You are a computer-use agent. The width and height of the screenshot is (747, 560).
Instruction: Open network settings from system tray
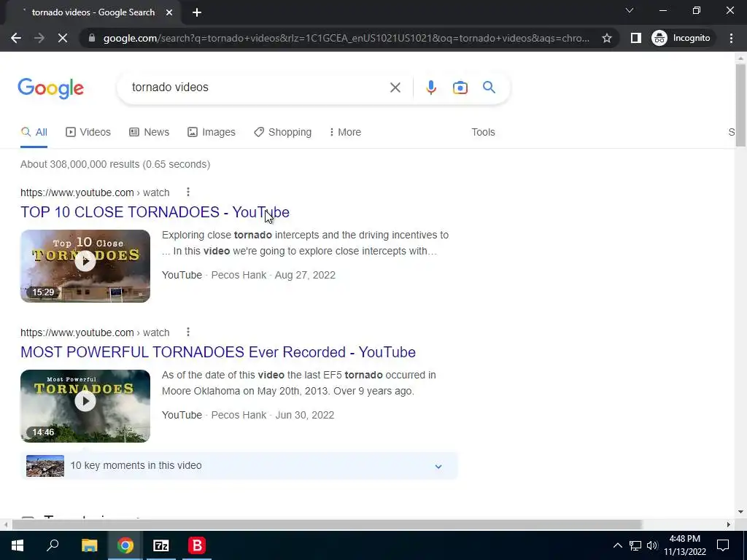click(635, 545)
